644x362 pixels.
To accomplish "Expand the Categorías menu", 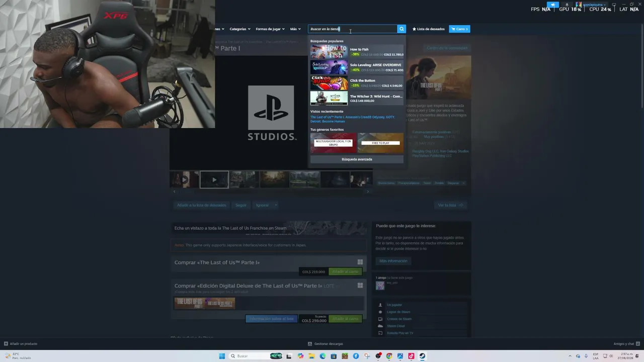I will pos(240,29).
